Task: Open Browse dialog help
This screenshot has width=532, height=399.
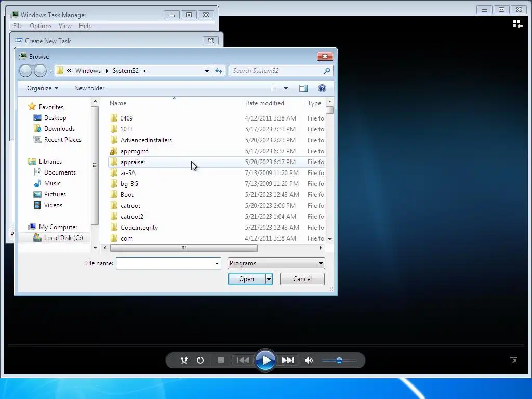Action: coord(322,88)
